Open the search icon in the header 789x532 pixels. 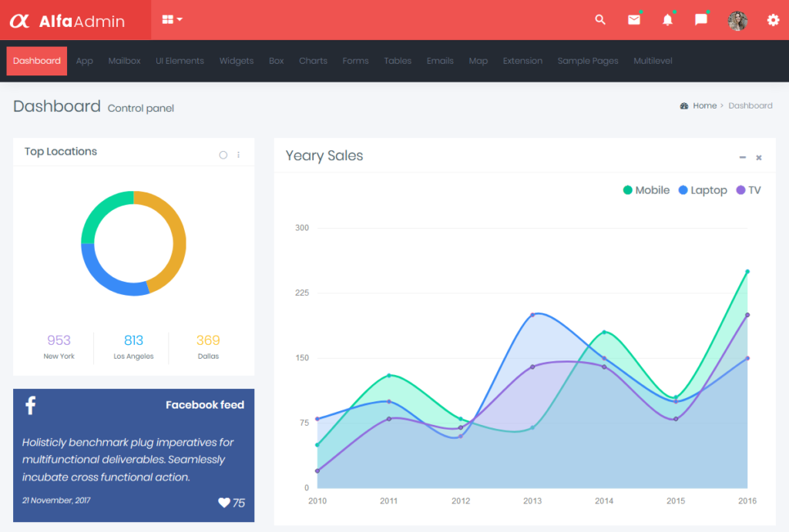[x=600, y=20]
